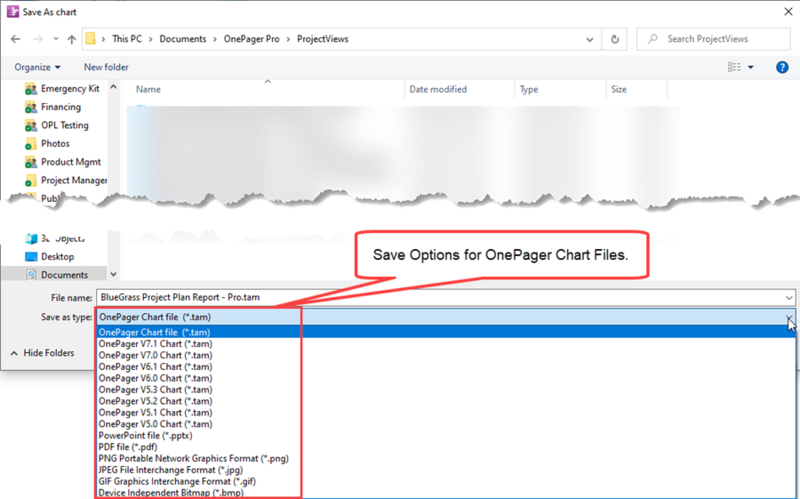
Task: Open Help with the question mark icon
Action: 782,67
